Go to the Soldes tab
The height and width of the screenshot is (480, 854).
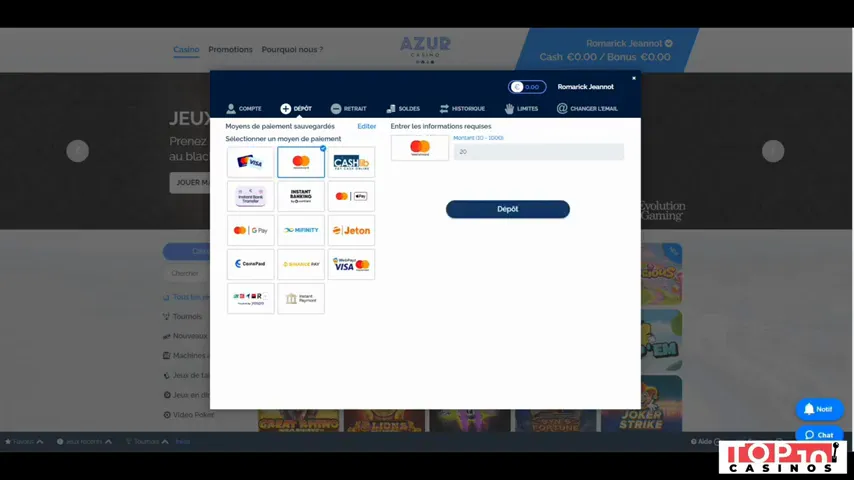403,108
